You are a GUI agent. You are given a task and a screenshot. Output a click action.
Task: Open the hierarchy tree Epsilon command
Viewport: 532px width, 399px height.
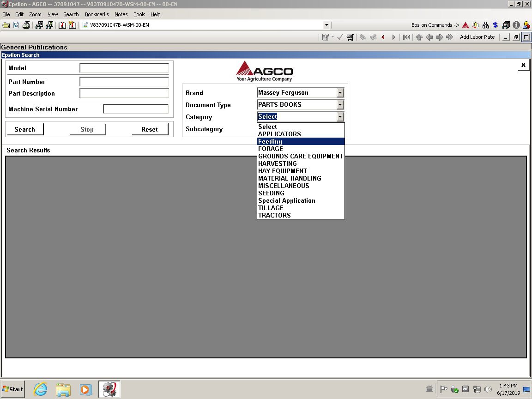(x=485, y=25)
